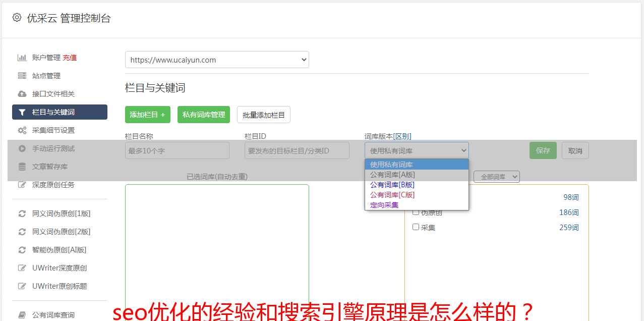This screenshot has width=644, height=321.
Task: Choose 使用私有词库 option
Action: coord(417,165)
